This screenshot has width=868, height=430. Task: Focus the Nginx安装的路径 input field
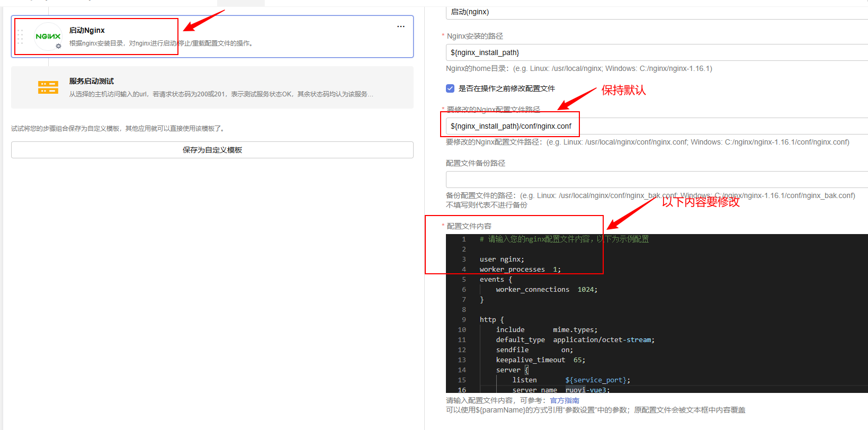click(x=657, y=52)
